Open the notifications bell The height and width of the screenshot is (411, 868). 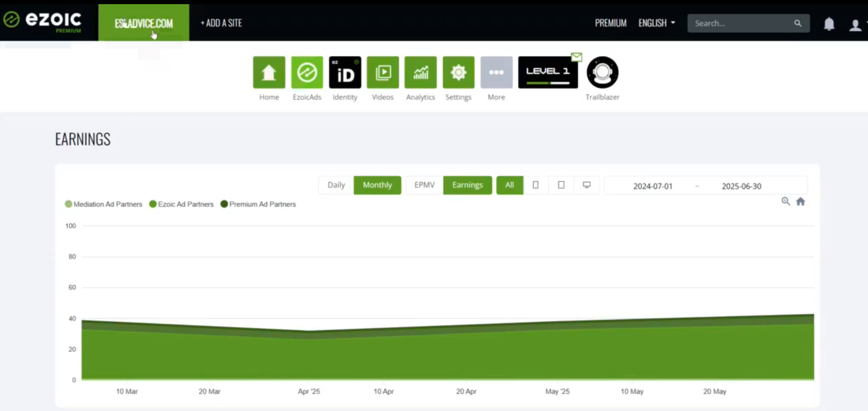(829, 24)
